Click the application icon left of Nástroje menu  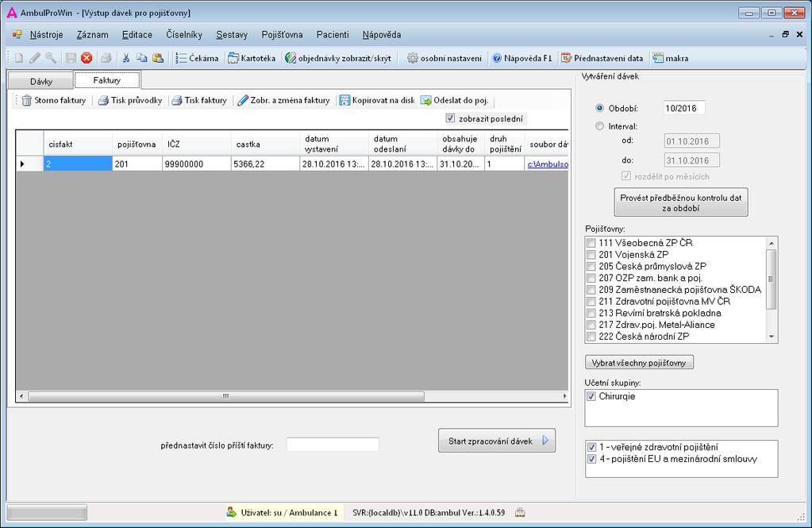point(17,35)
